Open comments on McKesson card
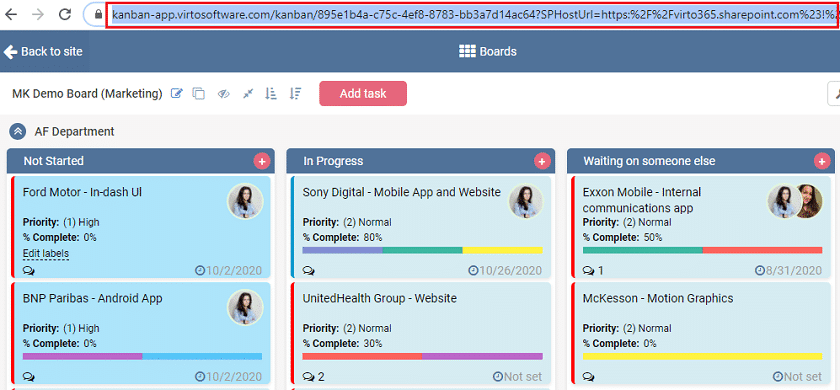The image size is (840, 390). 589,377
